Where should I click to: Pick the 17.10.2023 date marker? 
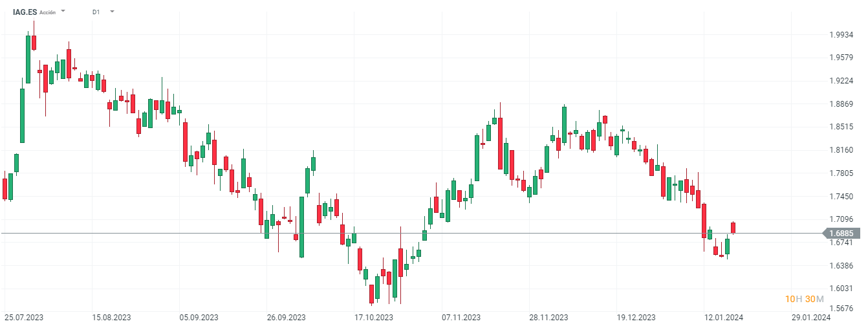374,317
